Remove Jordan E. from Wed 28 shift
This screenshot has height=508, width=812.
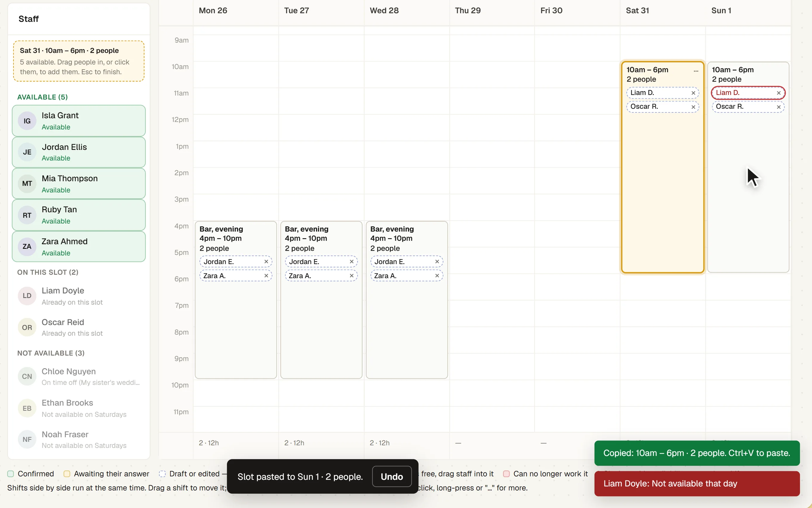click(437, 261)
